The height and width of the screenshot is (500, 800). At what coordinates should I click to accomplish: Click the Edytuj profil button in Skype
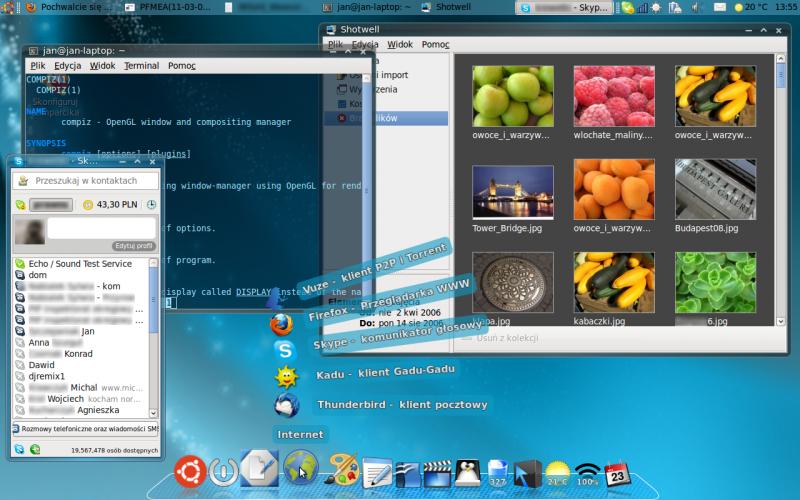coord(133,246)
